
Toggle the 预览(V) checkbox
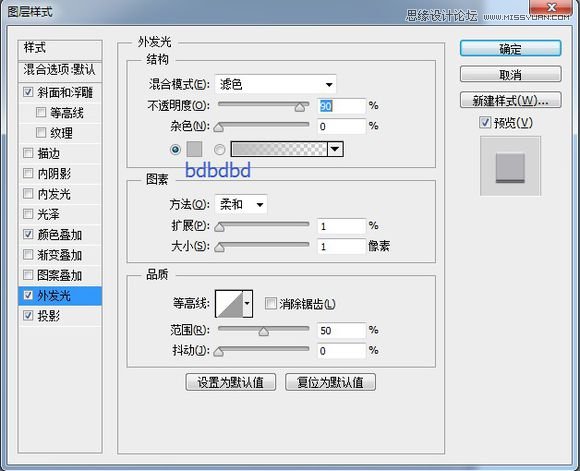(x=485, y=122)
